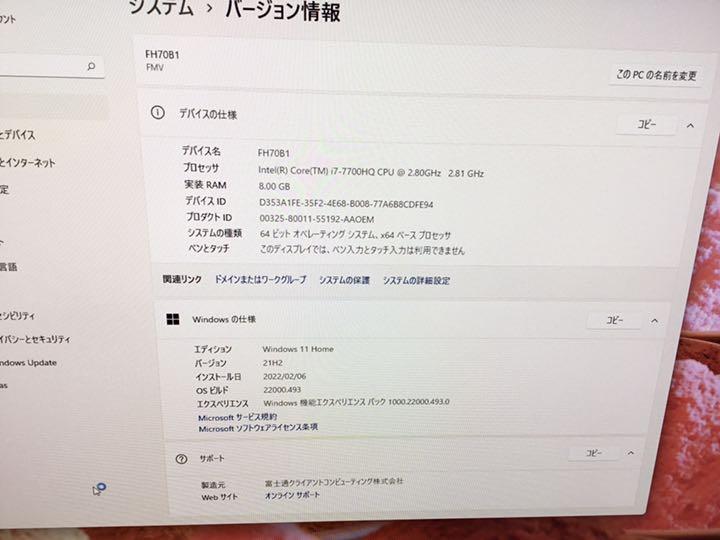The width and height of the screenshot is (720, 540).
Task: Select Windows Update in the sidebar
Action: click(28, 363)
